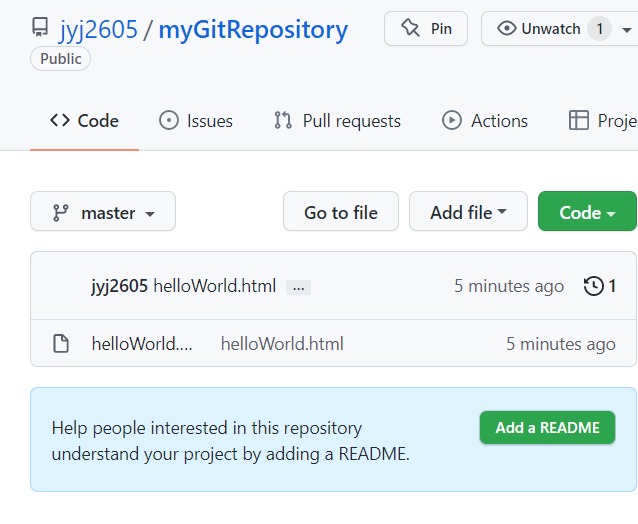Open the helloWorld.html commit link in the file row
Screen dimensions: 638x524
pos(282,344)
